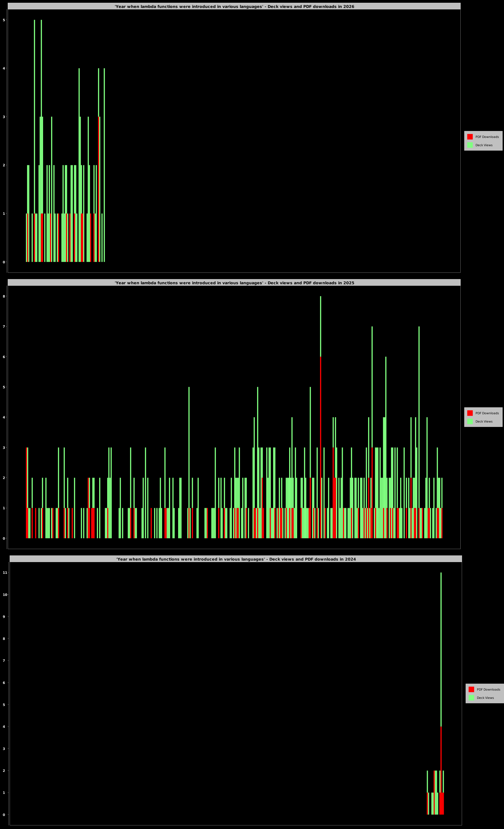Click the 2025 chart title bar
504x829 pixels.
click(234, 283)
